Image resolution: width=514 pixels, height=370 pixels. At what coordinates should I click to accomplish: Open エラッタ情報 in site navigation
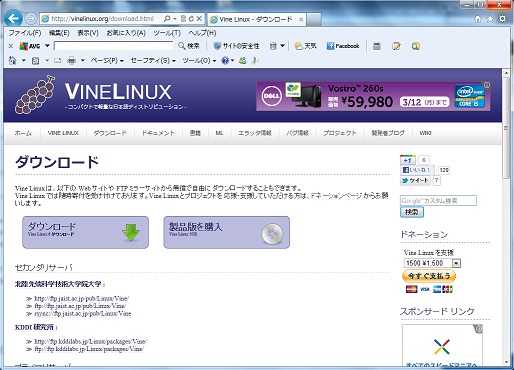[255, 133]
